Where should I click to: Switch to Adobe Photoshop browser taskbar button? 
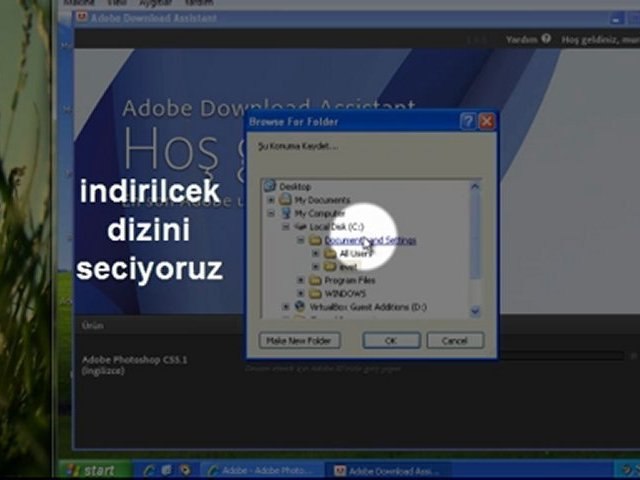coord(263,471)
